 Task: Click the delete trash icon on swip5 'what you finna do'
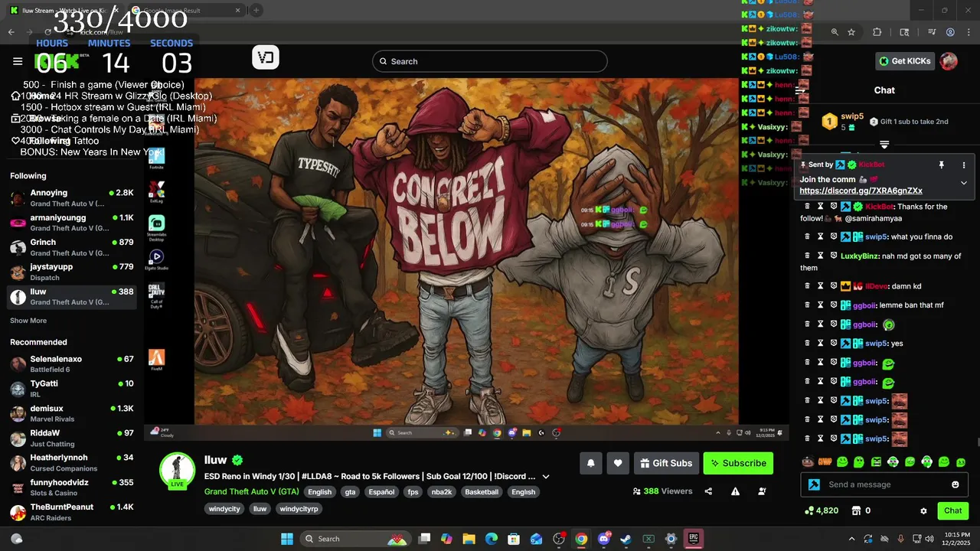[x=806, y=236]
